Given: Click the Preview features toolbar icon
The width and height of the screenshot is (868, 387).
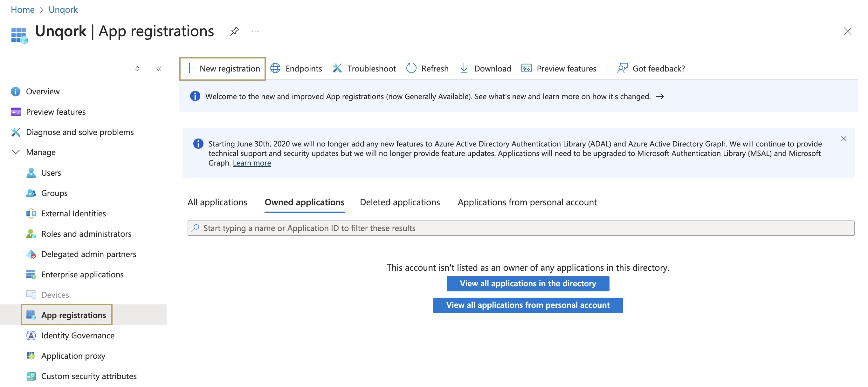Looking at the screenshot, I should point(526,68).
